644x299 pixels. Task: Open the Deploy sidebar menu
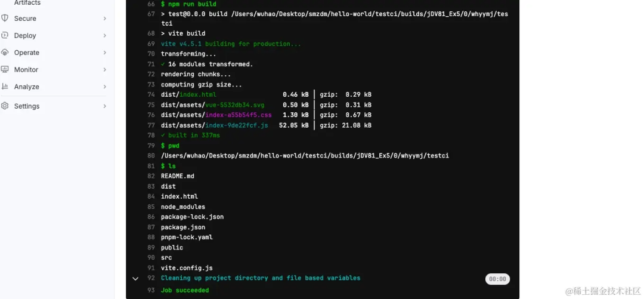pyautogui.click(x=25, y=36)
